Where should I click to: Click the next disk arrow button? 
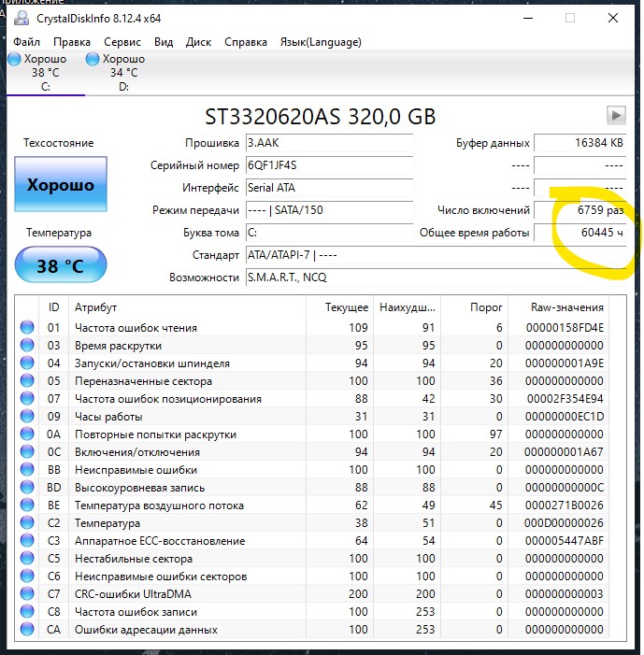(x=616, y=115)
